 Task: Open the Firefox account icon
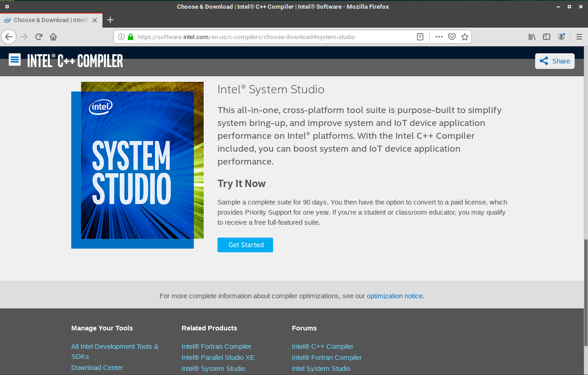click(x=561, y=37)
